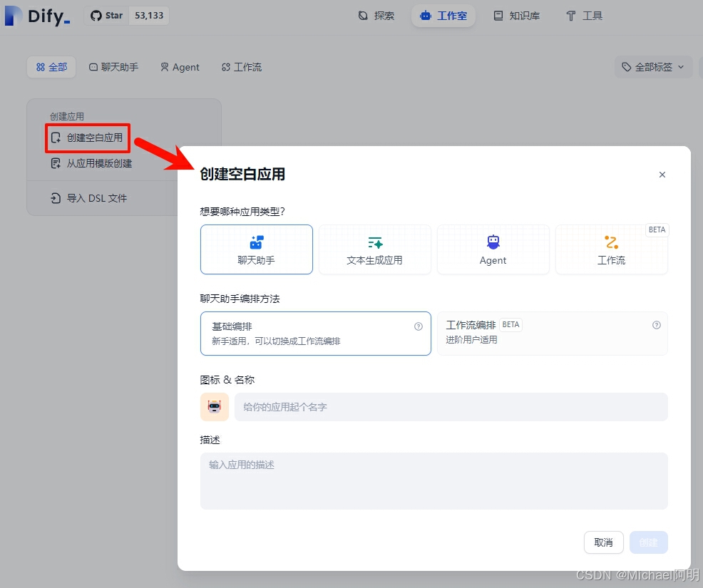Filter apps by Agent type
Image resolution: width=703 pixels, height=588 pixels.
pyautogui.click(x=180, y=67)
